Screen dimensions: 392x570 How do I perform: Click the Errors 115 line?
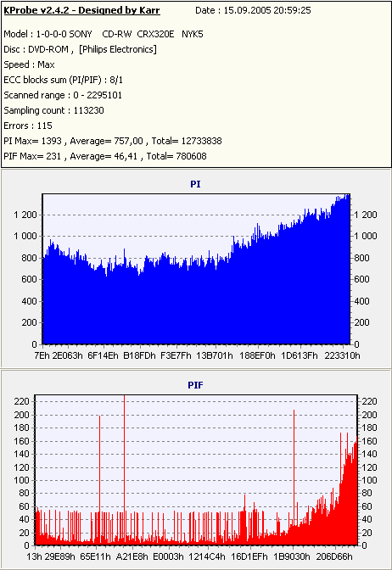[x=28, y=126]
